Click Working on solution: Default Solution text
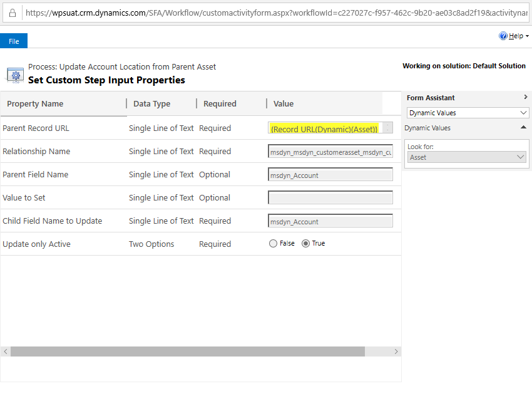The height and width of the screenshot is (401, 532). [x=464, y=66]
